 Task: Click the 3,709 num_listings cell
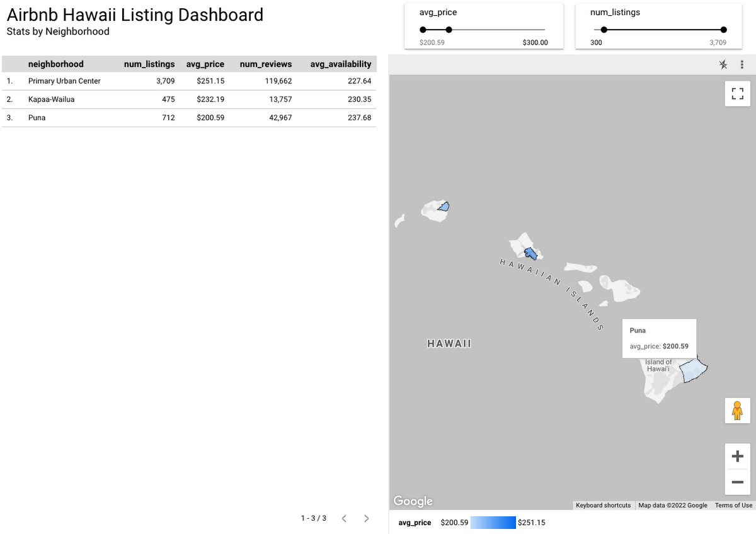click(166, 81)
